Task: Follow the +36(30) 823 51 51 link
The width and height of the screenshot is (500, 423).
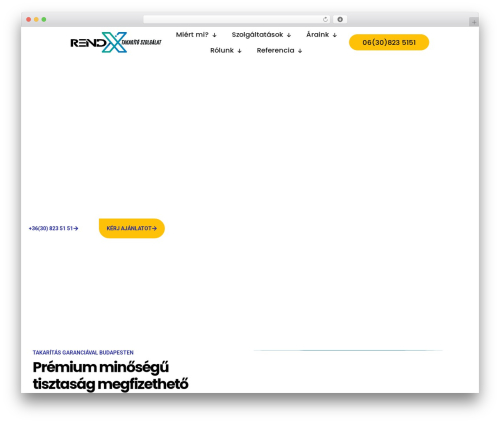Action: (x=53, y=228)
